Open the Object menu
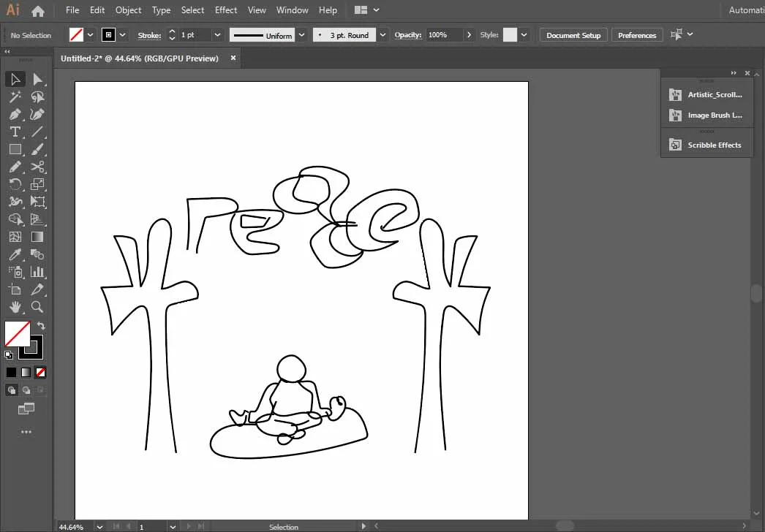 pos(129,10)
